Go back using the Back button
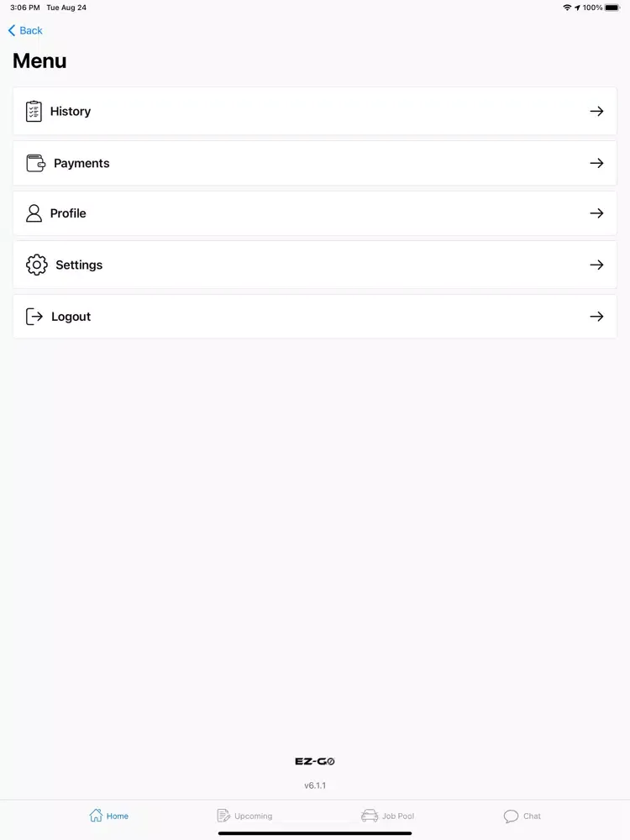This screenshot has width=630, height=840. pos(25,30)
